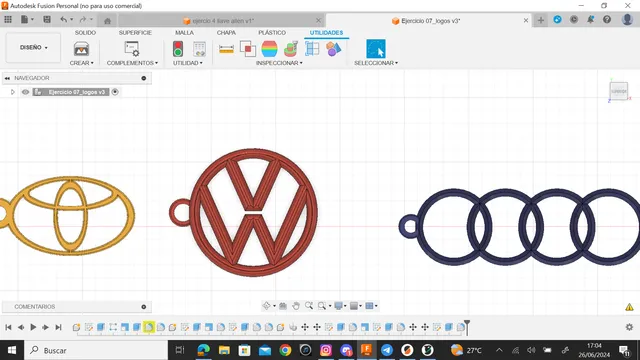Click the timeline play button
Image resolution: width=640 pixels, height=360 pixels.
point(33,327)
